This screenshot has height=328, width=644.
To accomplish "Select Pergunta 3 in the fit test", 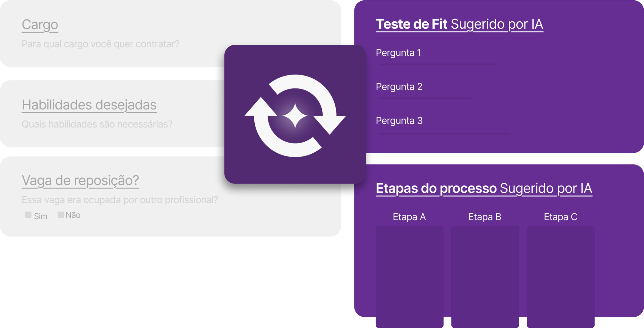I will click(x=399, y=121).
